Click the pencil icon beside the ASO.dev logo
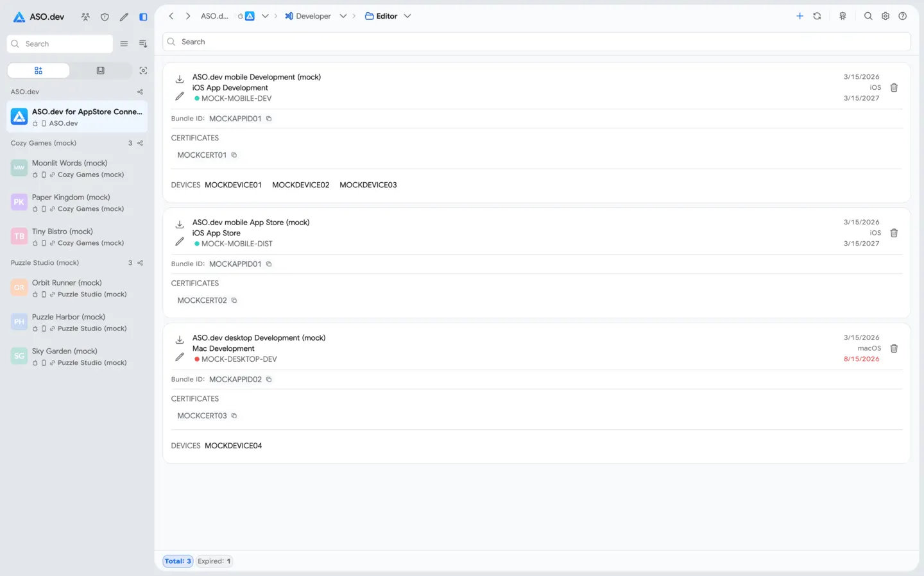Viewport: 924px width, 576px height. pos(124,17)
